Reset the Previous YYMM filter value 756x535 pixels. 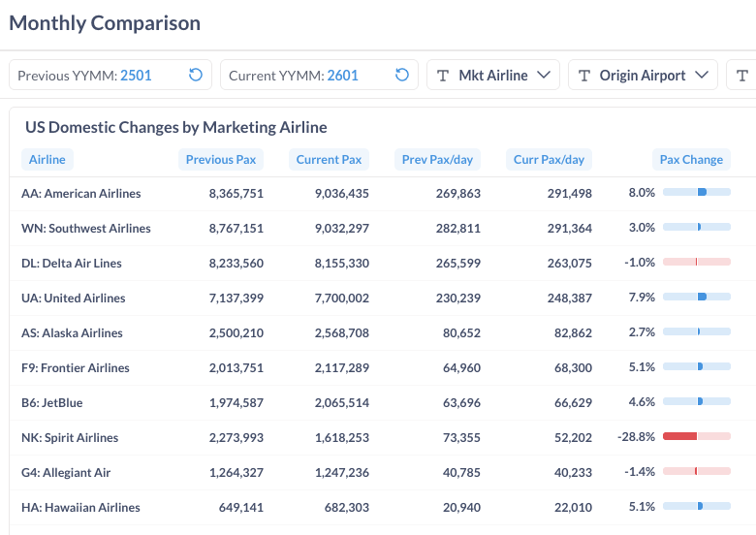[x=196, y=76]
